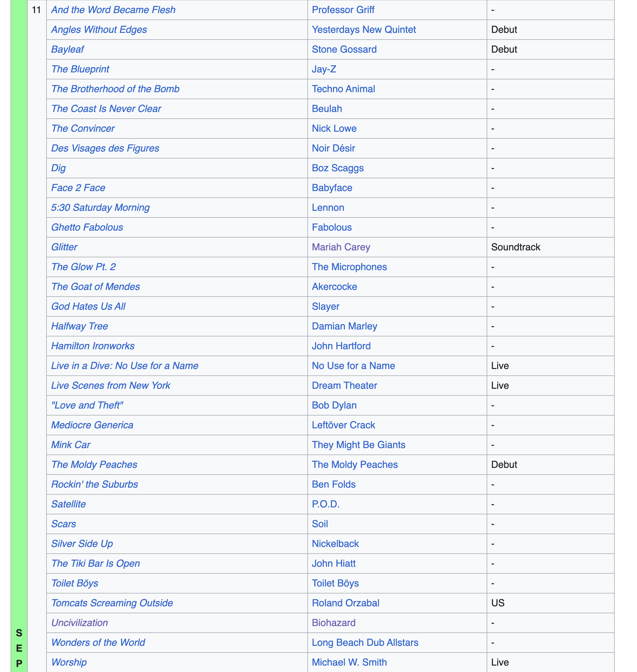Open Live Scenes from New York
This screenshot has width=637, height=672.
(x=111, y=385)
